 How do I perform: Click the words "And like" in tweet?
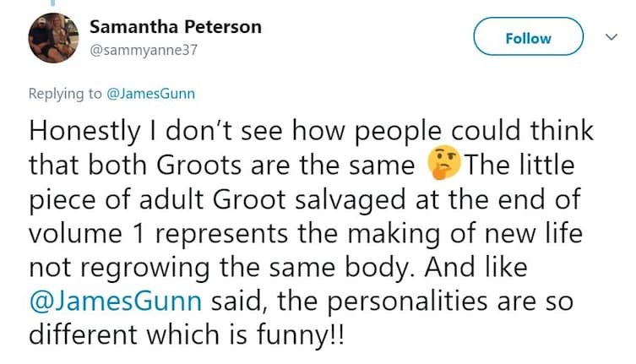pyautogui.click(x=476, y=268)
